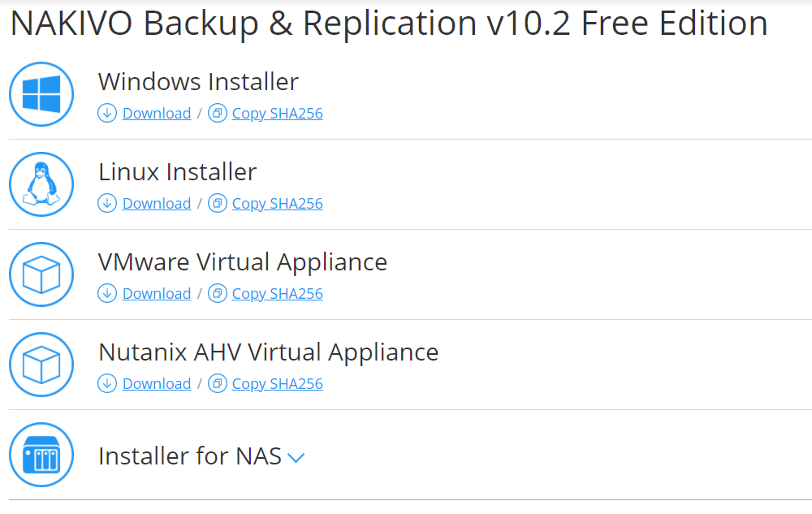The width and height of the screenshot is (812, 514).
Task: Click the Nutanix AHV cube icon
Action: point(41,365)
